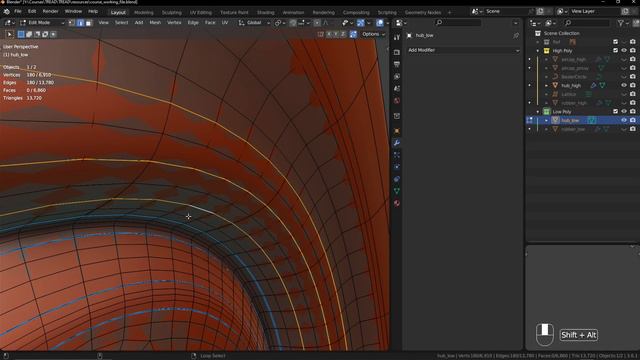
Task: Open the properties editor type dropdown
Action: pos(402,23)
